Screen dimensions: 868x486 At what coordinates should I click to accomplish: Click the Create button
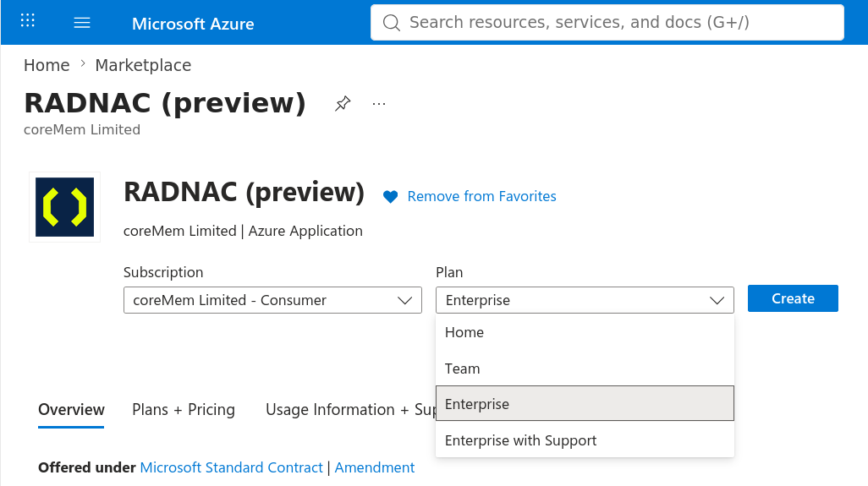coord(793,298)
